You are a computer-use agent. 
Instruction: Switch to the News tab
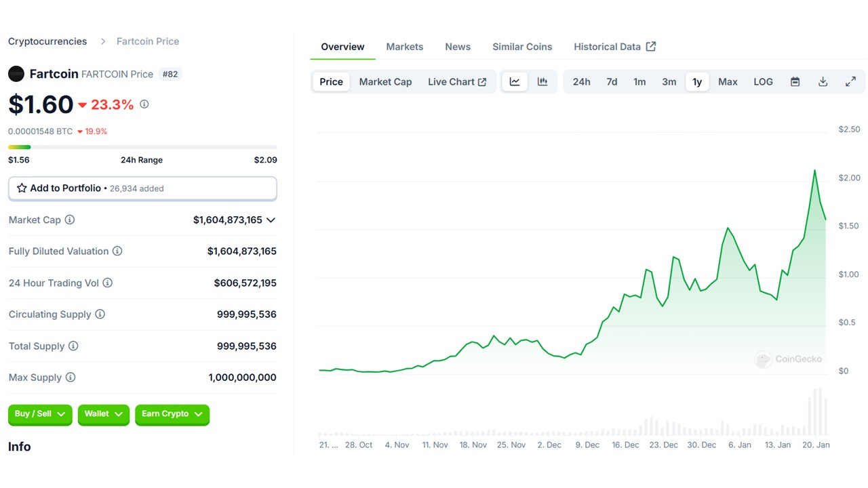pyautogui.click(x=458, y=47)
